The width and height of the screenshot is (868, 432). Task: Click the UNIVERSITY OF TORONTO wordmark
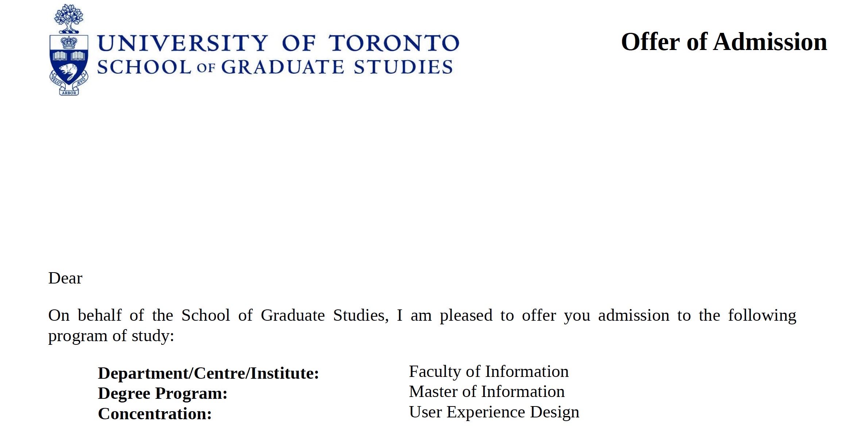pyautogui.click(x=279, y=43)
